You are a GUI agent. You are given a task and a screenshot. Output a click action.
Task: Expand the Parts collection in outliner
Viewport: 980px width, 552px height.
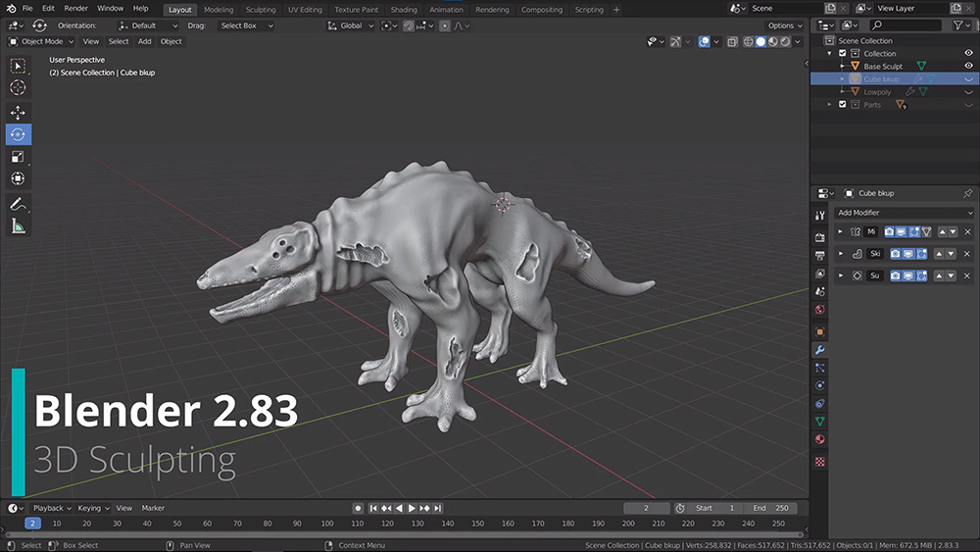click(x=831, y=105)
